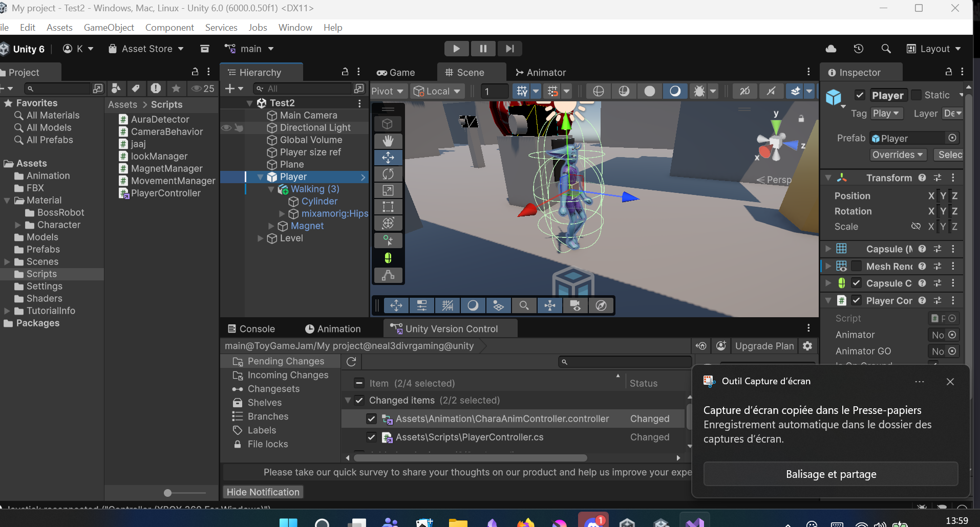This screenshot has width=980, height=527.
Task: Open the Component menu
Action: tap(169, 28)
